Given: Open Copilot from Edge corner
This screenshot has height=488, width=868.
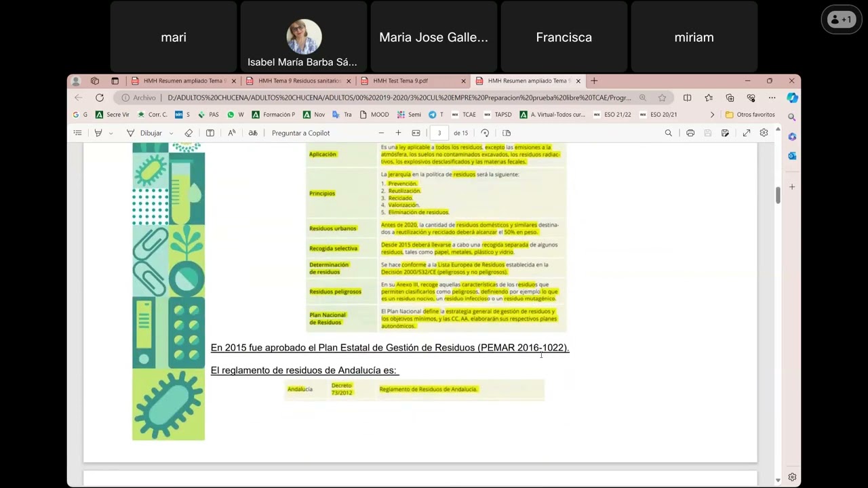Looking at the screenshot, I should pos(792,98).
